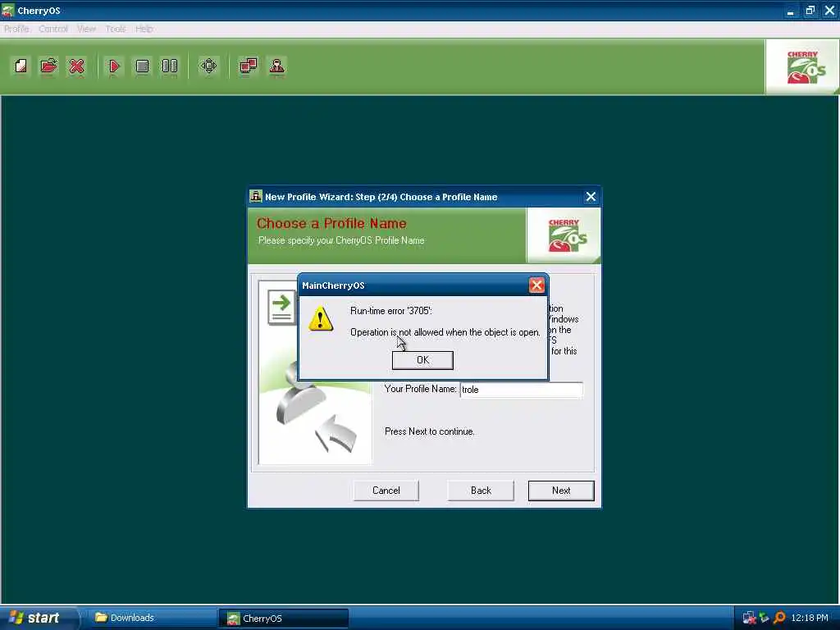Click the 'Choose a Profile Name' heading
Viewport: 840px width, 630px height.
(x=331, y=223)
